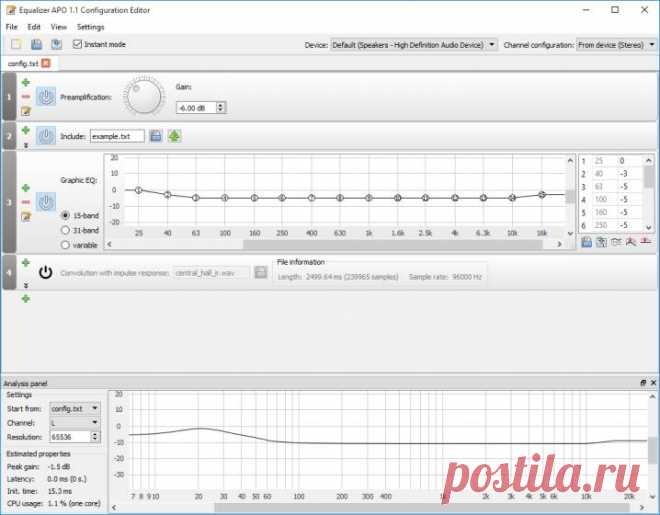
Task: Enable the Convolution filter power button
Action: [x=45, y=273]
